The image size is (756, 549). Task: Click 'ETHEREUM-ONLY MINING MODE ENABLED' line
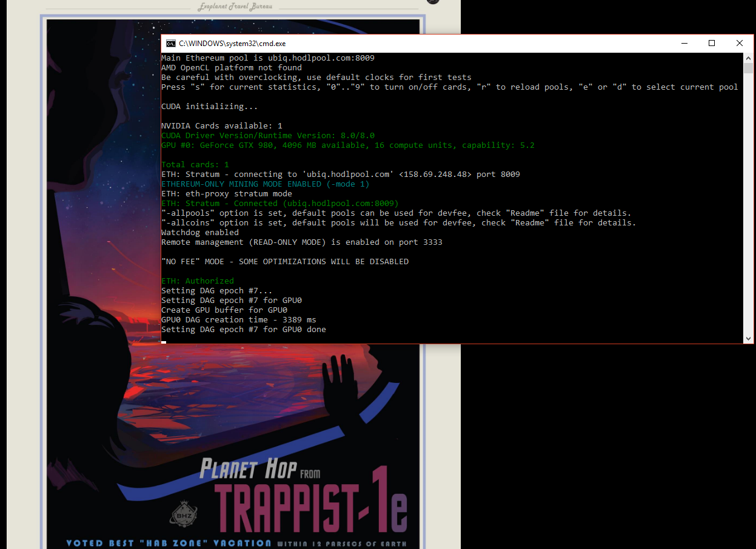click(x=265, y=184)
